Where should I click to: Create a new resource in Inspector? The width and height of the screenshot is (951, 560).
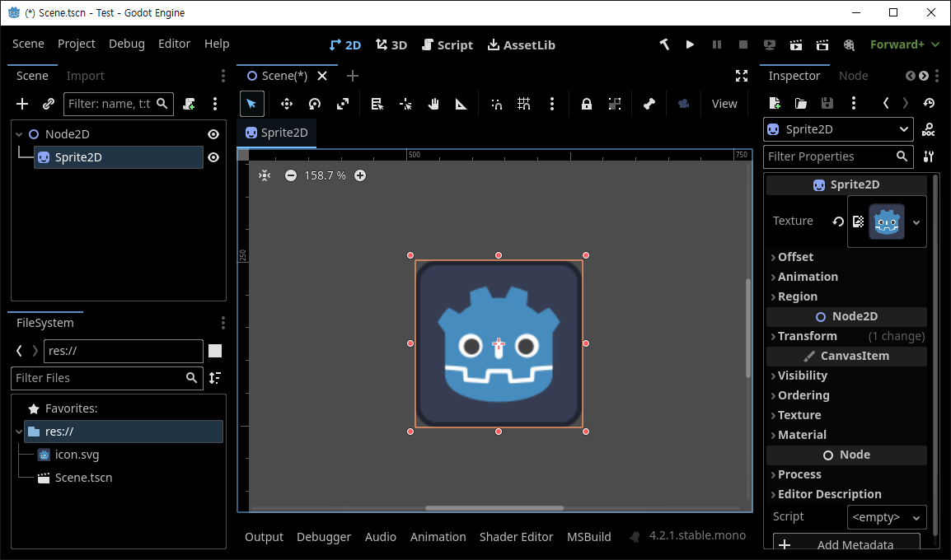coord(775,103)
